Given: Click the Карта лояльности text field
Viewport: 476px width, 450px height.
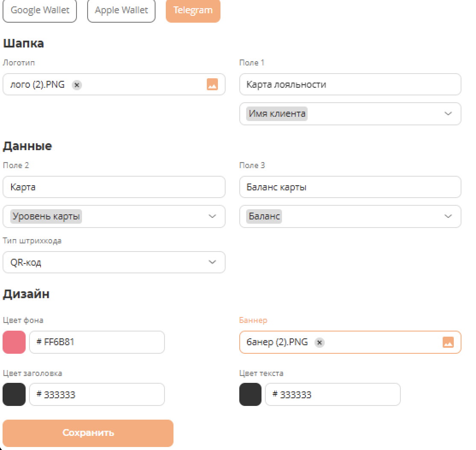Looking at the screenshot, I should (350, 84).
